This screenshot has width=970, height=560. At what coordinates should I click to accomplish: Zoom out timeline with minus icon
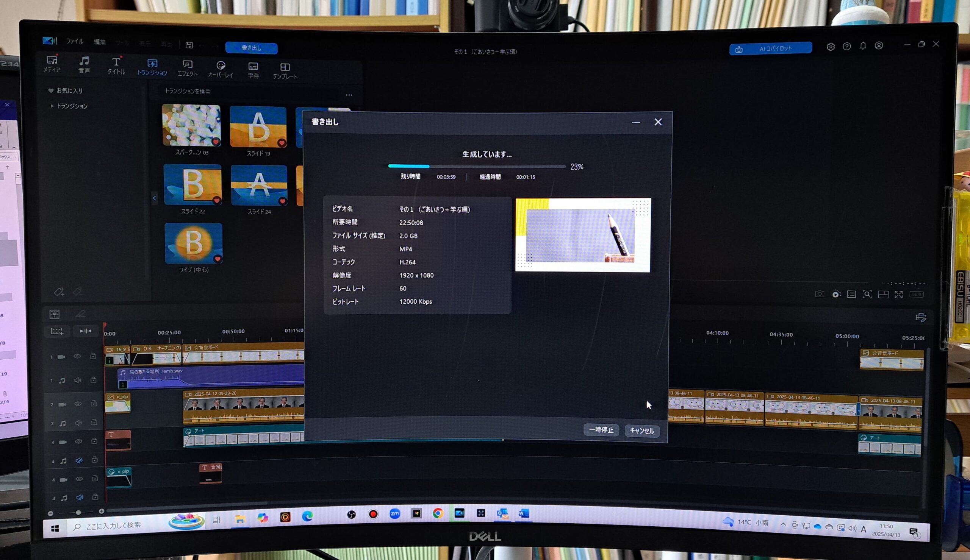tap(50, 513)
